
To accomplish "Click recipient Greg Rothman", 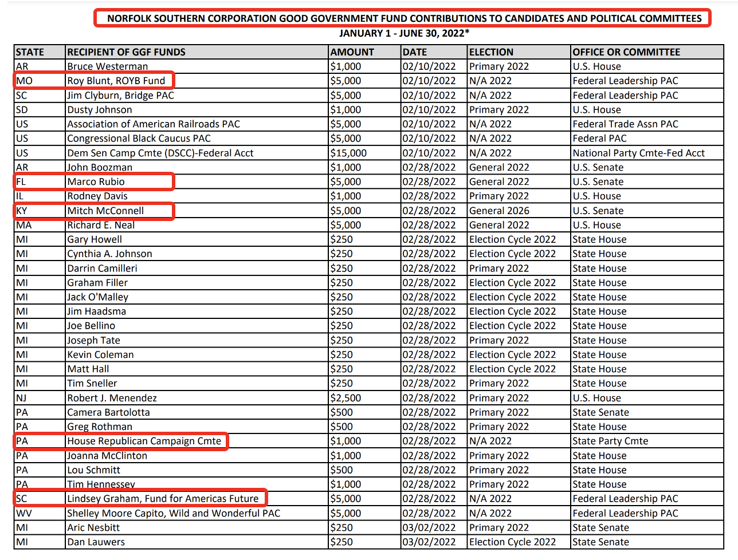I will 100,427.
